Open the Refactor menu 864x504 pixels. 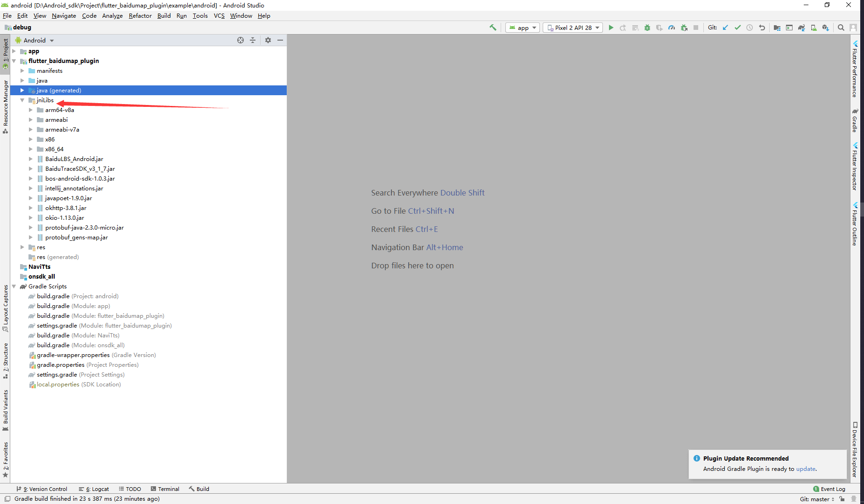click(x=140, y=15)
